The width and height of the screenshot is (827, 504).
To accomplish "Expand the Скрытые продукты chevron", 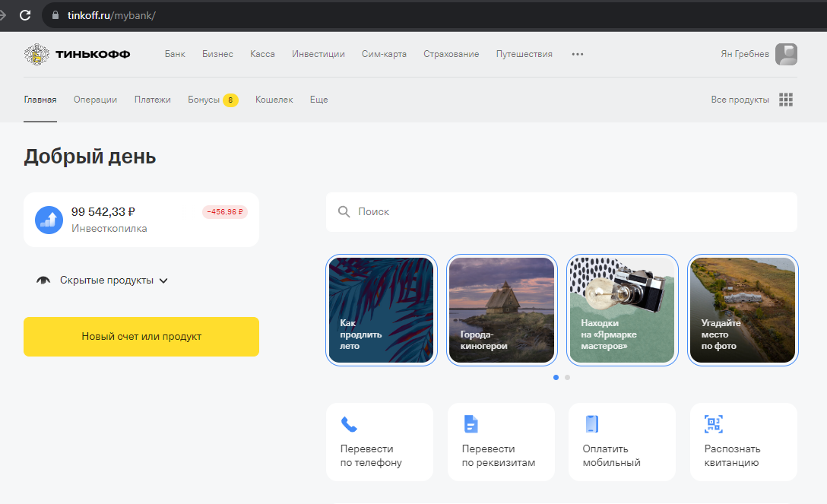I will pos(163,281).
